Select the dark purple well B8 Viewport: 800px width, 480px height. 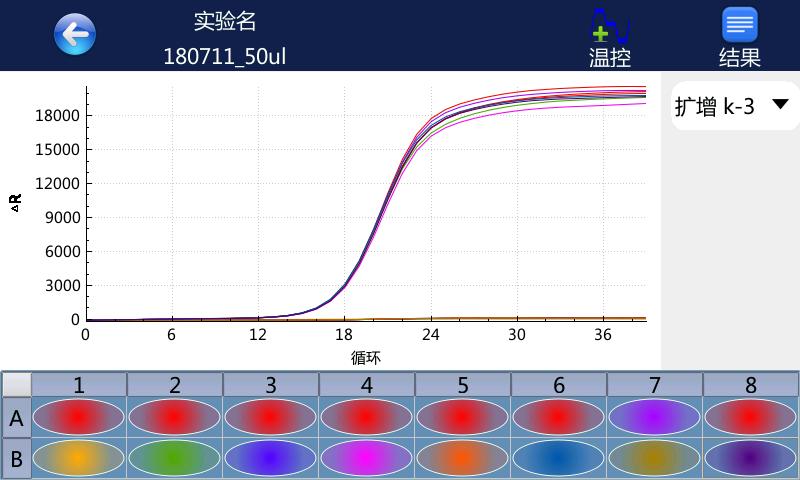(x=750, y=458)
